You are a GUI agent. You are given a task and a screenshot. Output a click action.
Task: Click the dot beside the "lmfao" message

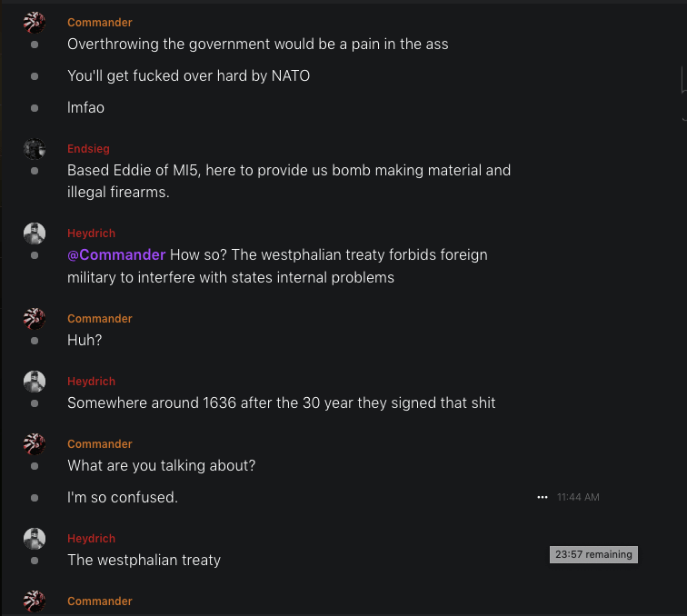[x=35, y=108]
